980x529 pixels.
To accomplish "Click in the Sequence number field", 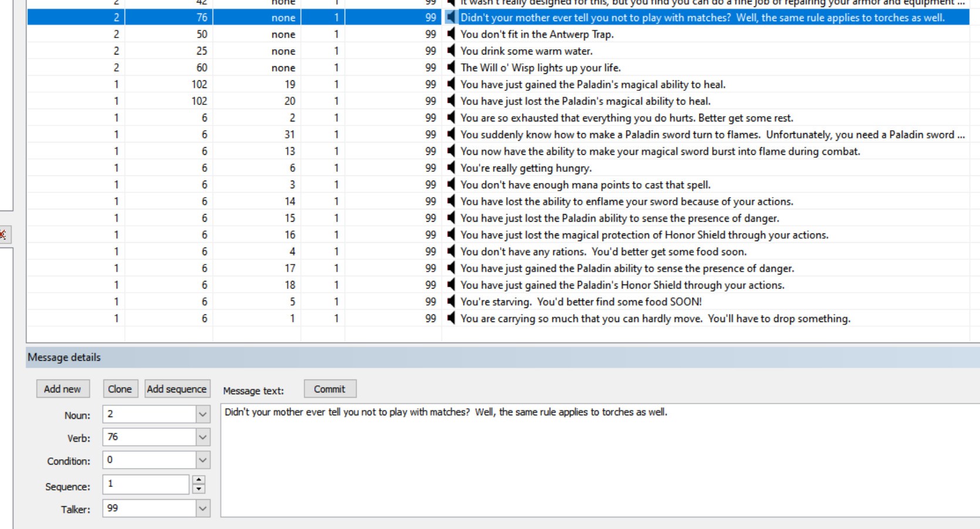I will coord(146,484).
